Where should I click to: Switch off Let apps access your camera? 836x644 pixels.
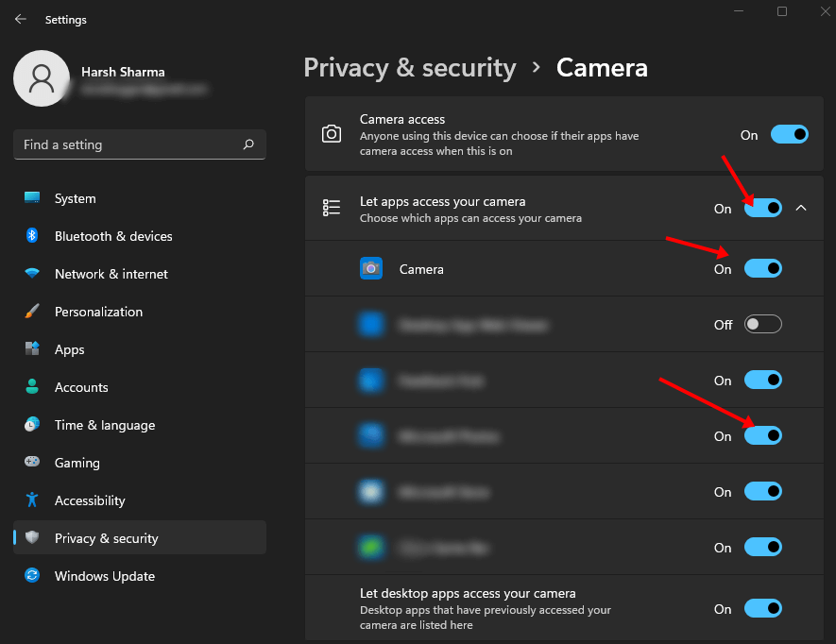point(763,209)
